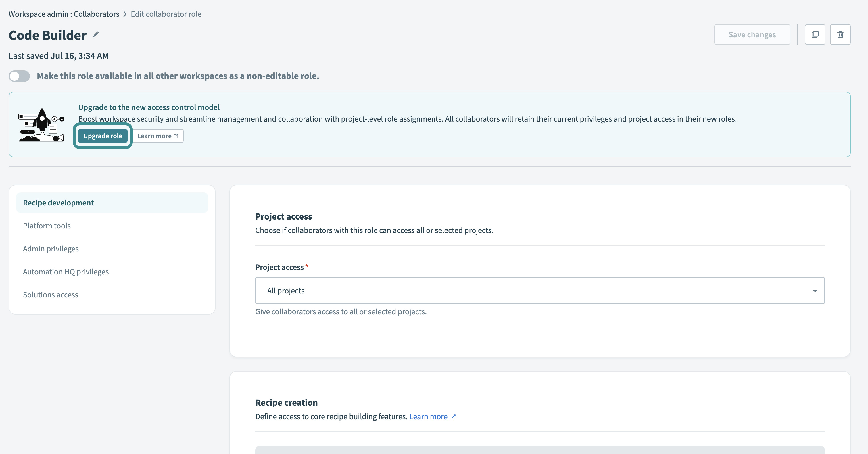Click breadcrumb chevron separator
This screenshot has width=868, height=454.
click(125, 14)
